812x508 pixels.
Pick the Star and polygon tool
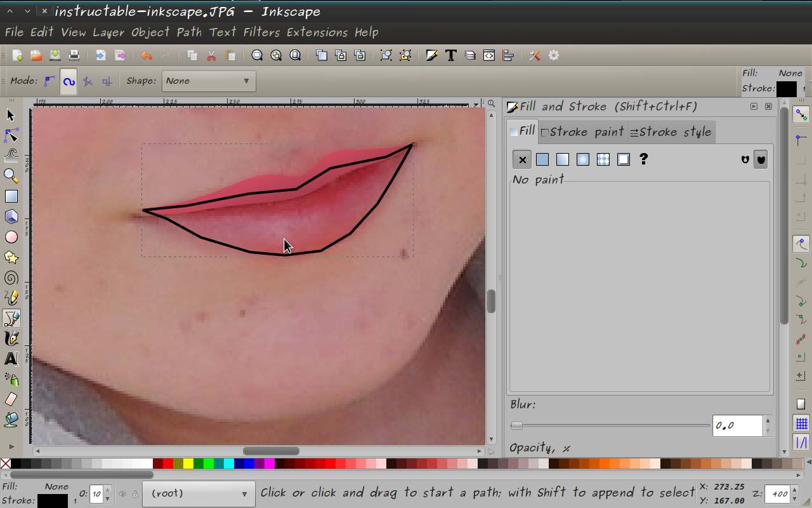tap(11, 257)
